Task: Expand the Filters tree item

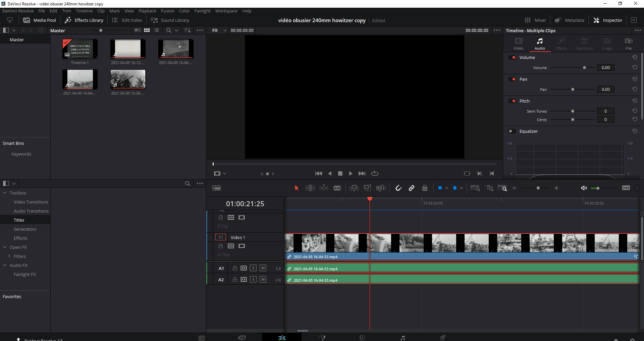Action: pos(9,256)
